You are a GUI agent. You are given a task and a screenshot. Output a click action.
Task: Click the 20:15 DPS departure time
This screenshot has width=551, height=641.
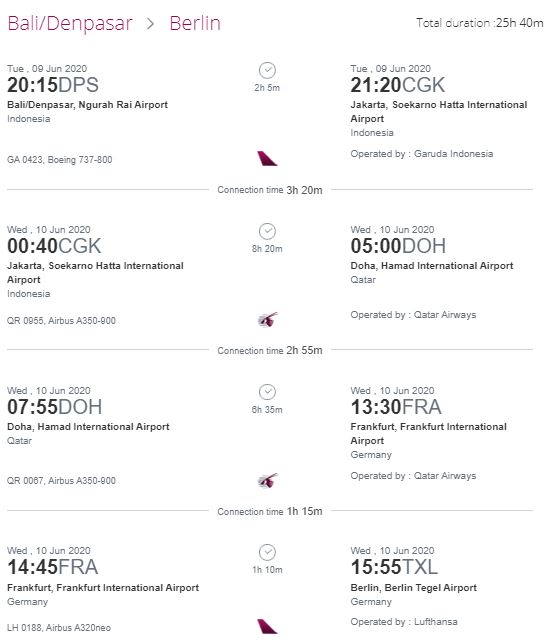pyautogui.click(x=53, y=85)
